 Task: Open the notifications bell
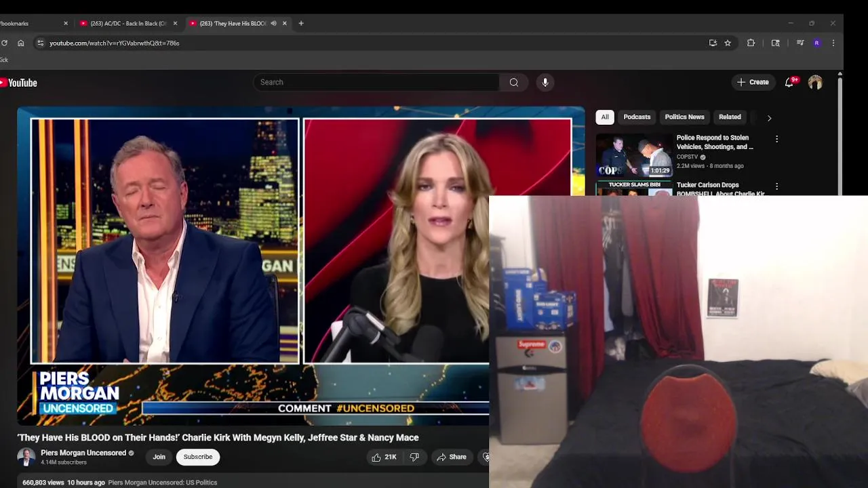(789, 83)
